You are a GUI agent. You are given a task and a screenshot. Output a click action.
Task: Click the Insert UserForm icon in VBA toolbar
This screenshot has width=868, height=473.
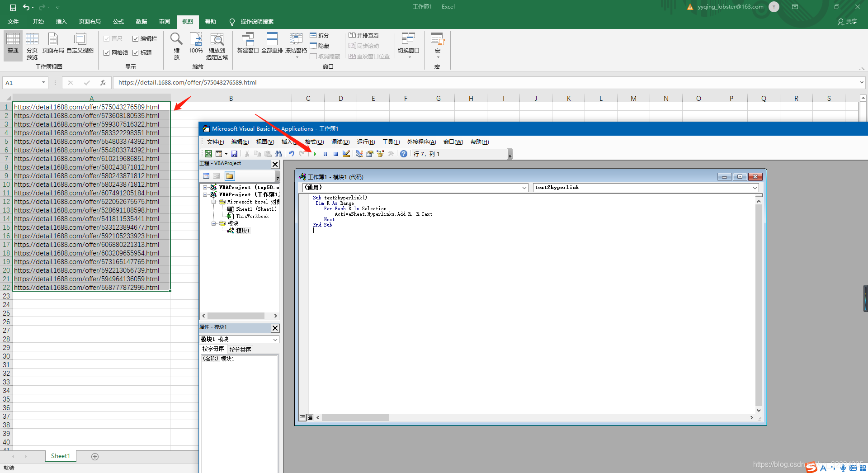[x=219, y=154]
